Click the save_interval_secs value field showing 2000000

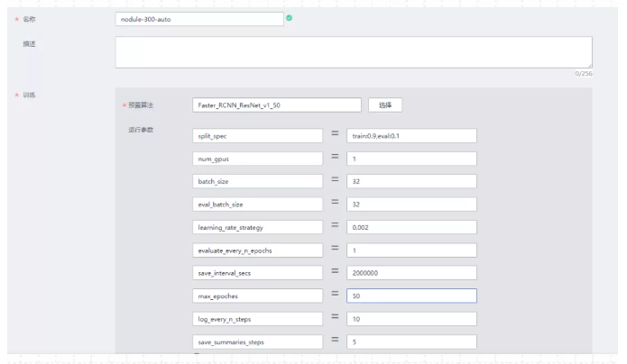point(411,273)
